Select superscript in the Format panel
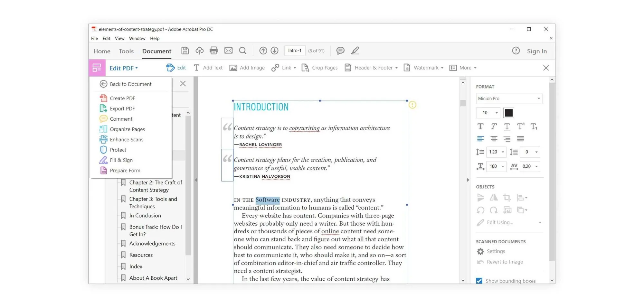The image size is (644, 308). [520, 126]
